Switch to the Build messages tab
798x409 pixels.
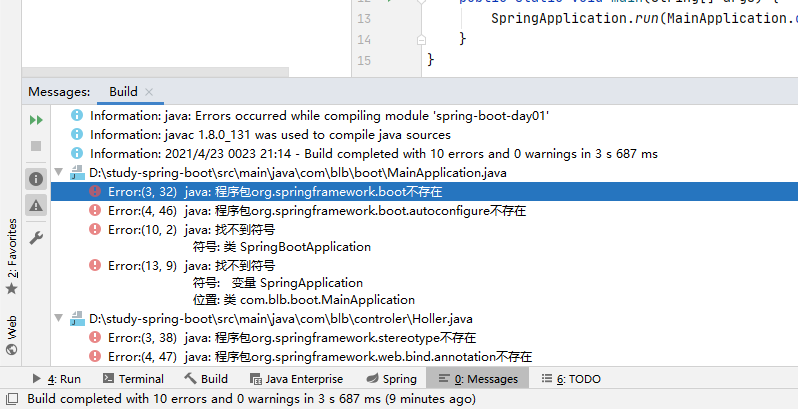pos(123,92)
